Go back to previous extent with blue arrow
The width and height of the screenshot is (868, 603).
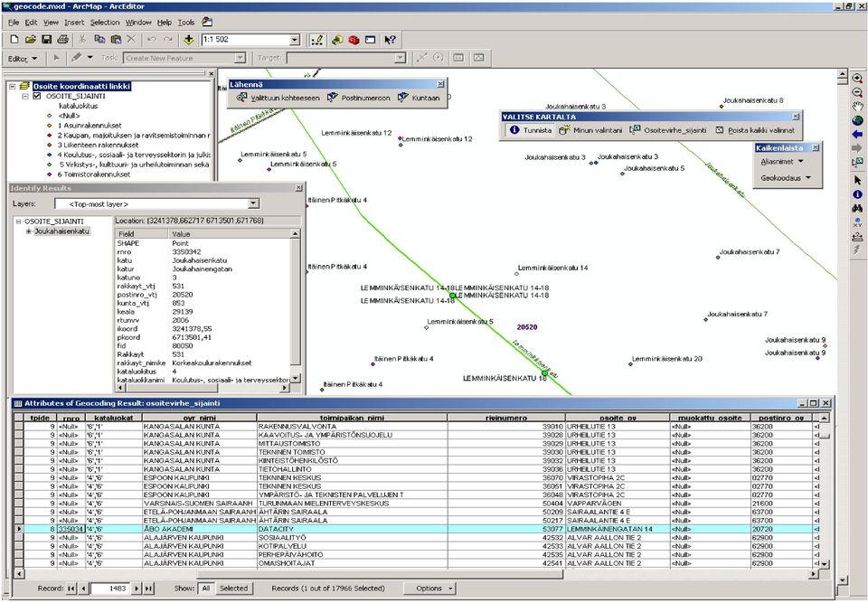[857, 135]
